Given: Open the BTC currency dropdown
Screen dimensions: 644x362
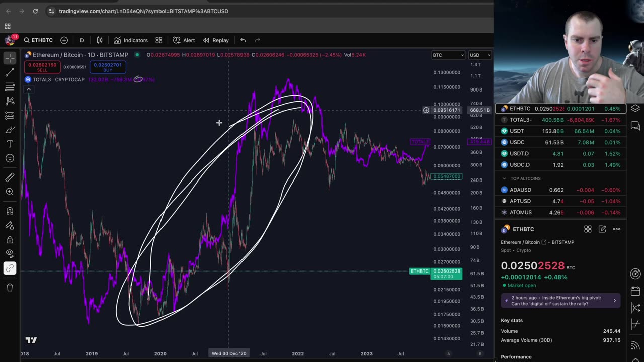Looking at the screenshot, I should 448,55.
